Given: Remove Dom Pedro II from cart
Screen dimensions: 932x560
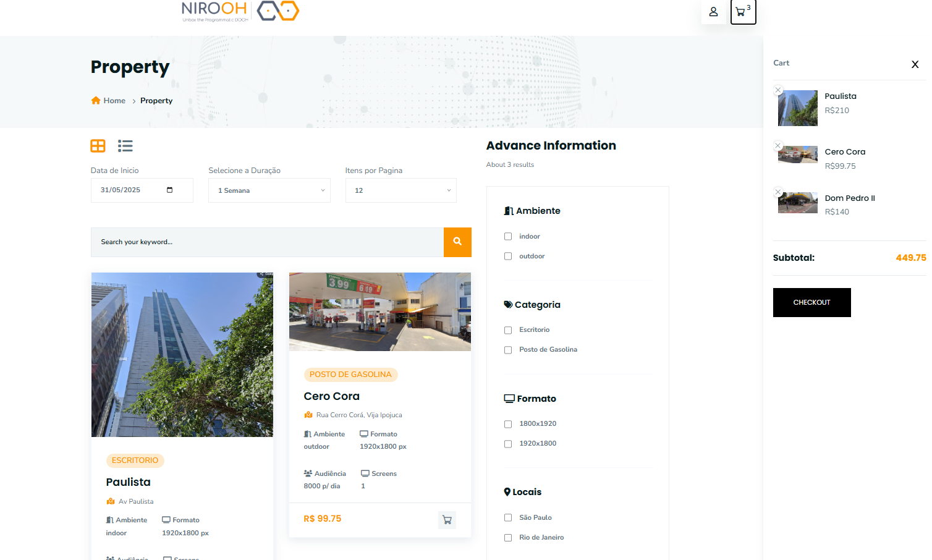Looking at the screenshot, I should 778,192.
